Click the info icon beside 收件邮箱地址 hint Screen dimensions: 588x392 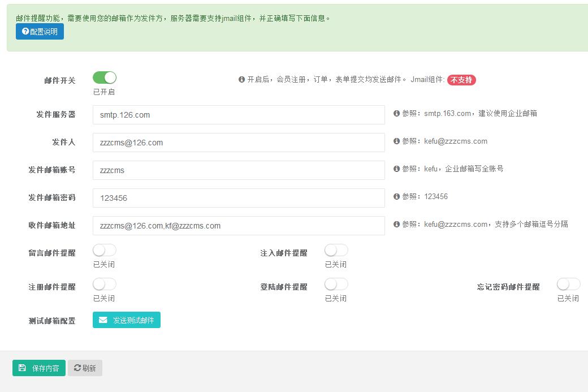tap(397, 224)
